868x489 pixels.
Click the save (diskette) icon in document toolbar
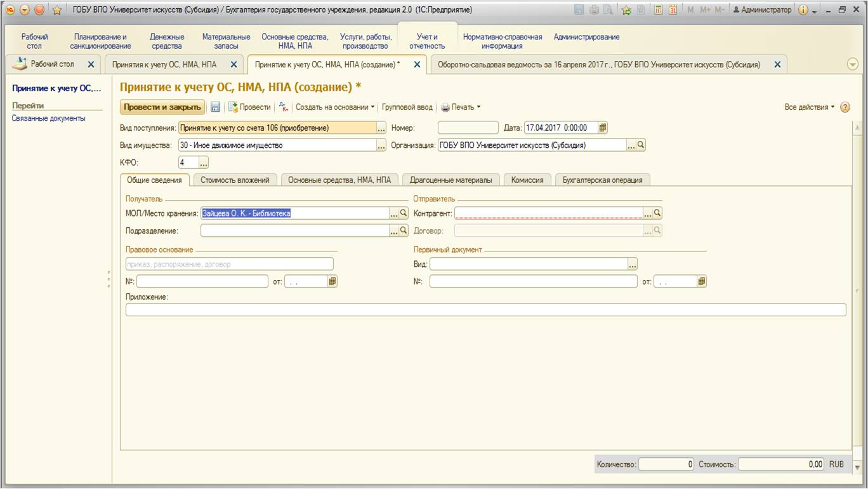[x=216, y=107]
